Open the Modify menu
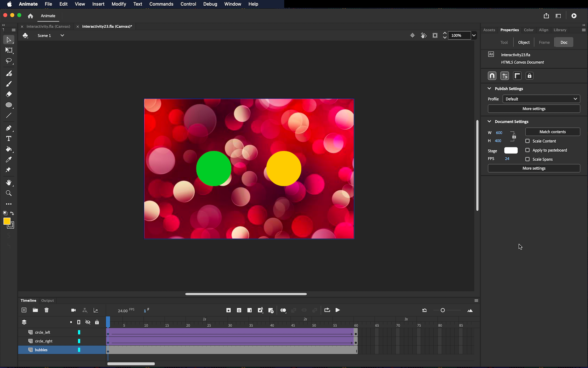 click(119, 4)
